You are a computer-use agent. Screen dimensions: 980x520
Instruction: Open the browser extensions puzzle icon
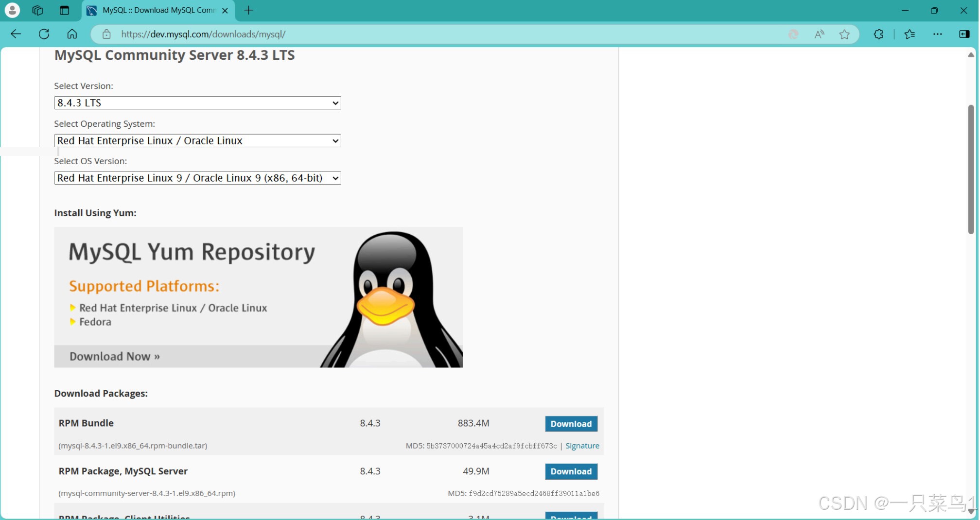click(x=878, y=34)
